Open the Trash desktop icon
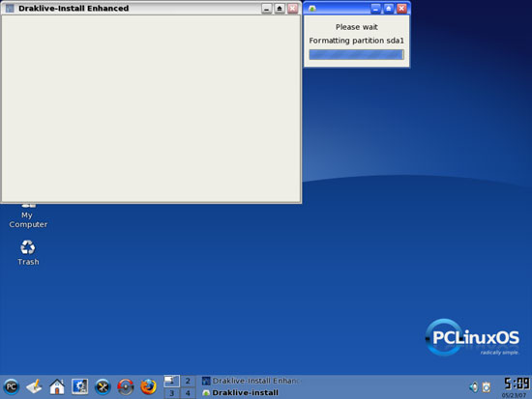Image resolution: width=532 pixels, height=399 pixels. pos(28,252)
